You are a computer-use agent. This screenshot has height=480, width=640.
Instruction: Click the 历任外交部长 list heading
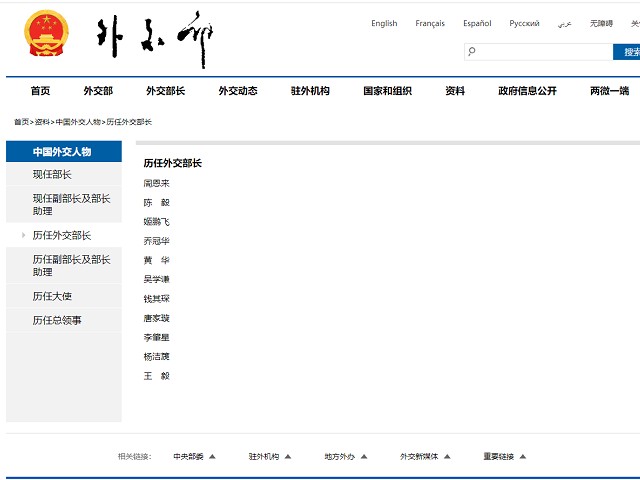(x=173, y=163)
